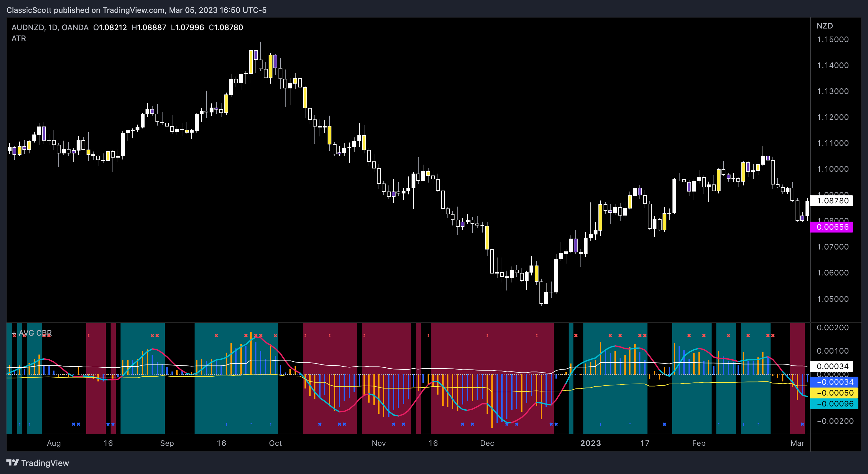Screen dimensions: 868x474
Task: Click the blue value tag −0.00034
Action: (x=834, y=382)
